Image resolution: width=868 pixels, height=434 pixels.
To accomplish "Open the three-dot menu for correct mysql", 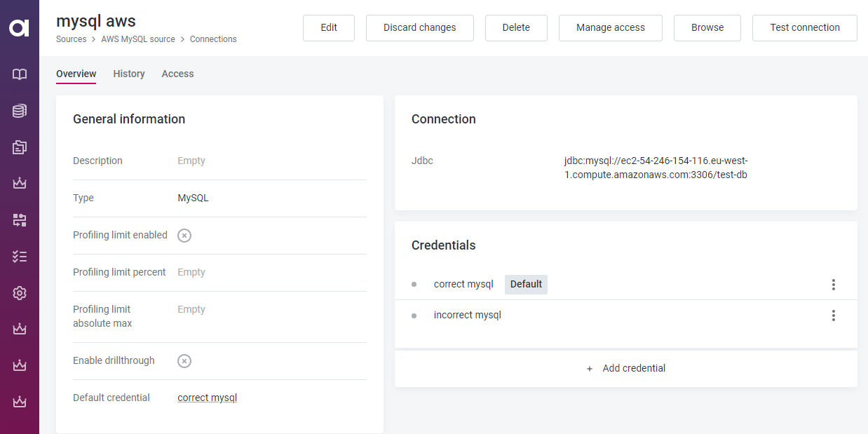I will (x=833, y=285).
